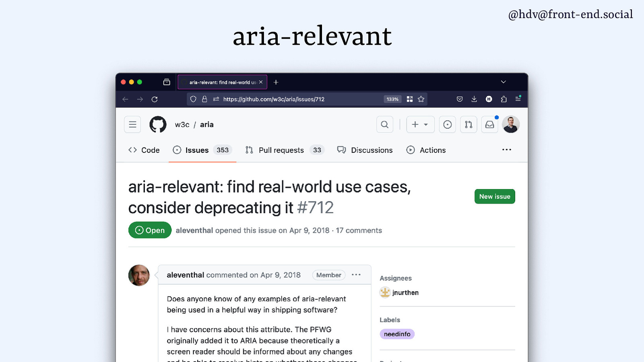Switch to the Pull requests tab

click(x=285, y=150)
